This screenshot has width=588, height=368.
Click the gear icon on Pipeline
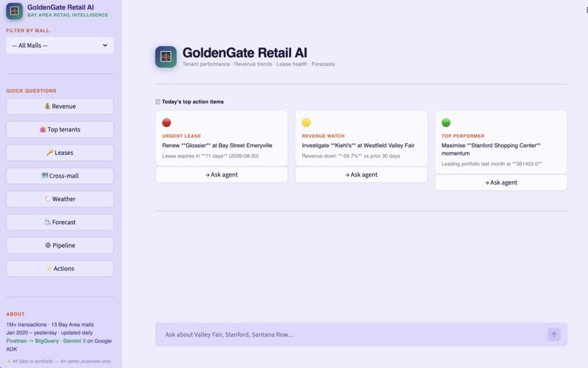click(x=47, y=245)
